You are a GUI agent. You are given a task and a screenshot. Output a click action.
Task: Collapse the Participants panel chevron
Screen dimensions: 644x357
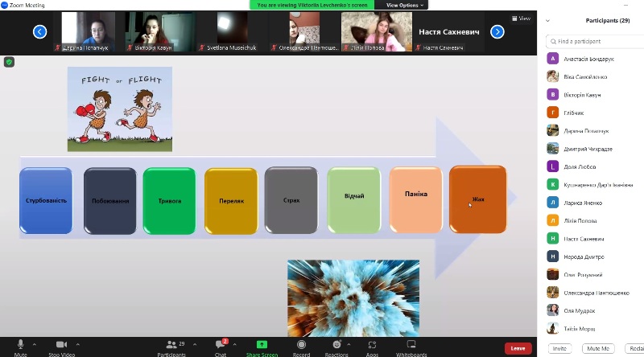click(x=547, y=21)
